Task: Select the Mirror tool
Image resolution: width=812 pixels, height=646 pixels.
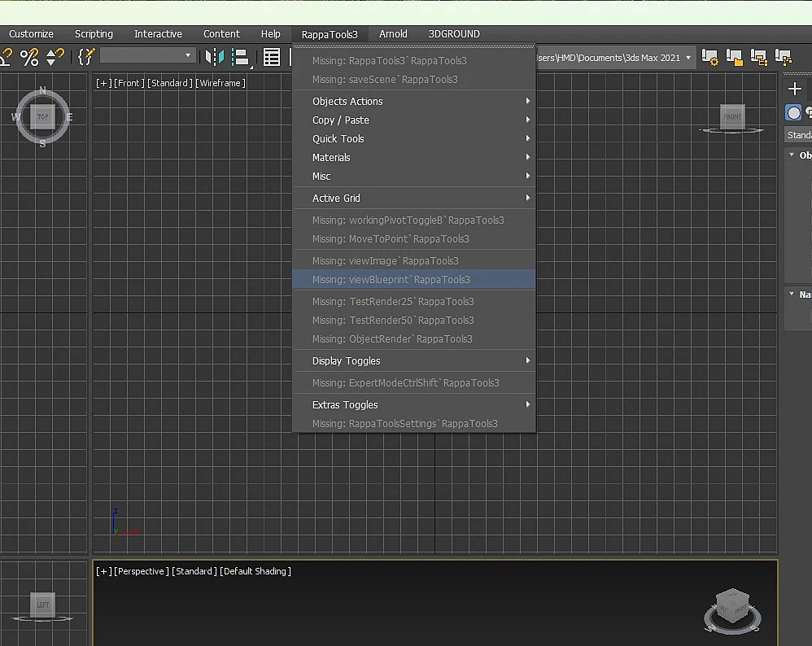Action: pyautogui.click(x=215, y=56)
